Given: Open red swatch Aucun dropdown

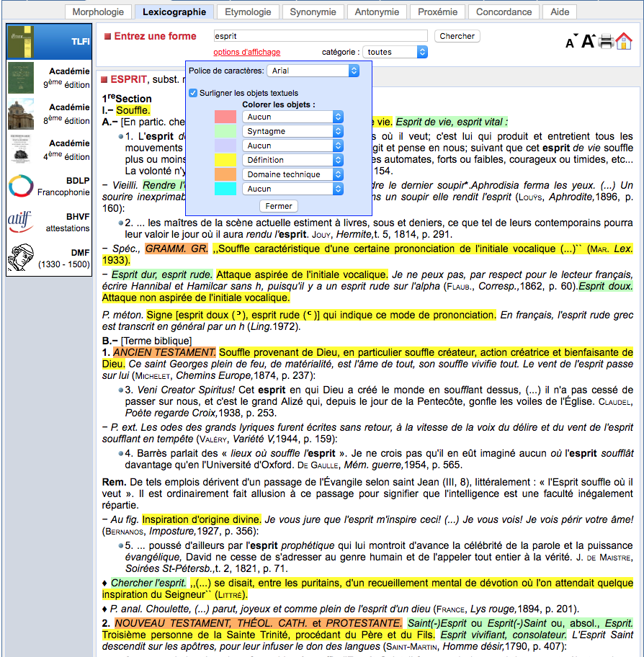Looking at the screenshot, I should [293, 117].
